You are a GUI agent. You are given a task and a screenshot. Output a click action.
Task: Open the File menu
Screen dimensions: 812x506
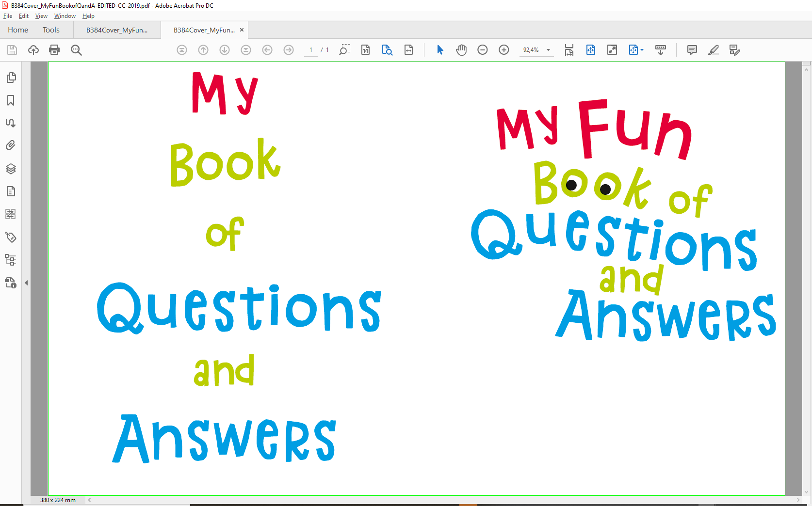coord(8,16)
